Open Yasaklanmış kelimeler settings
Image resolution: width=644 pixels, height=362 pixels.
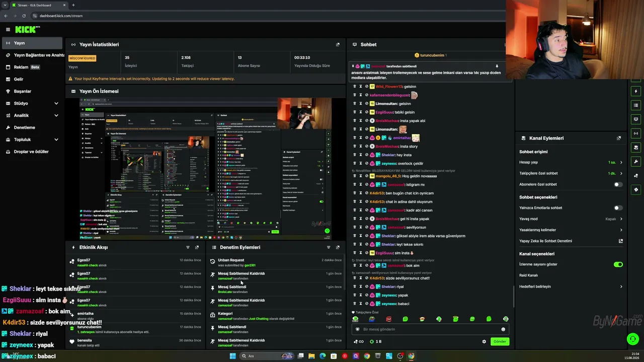[x=571, y=230]
